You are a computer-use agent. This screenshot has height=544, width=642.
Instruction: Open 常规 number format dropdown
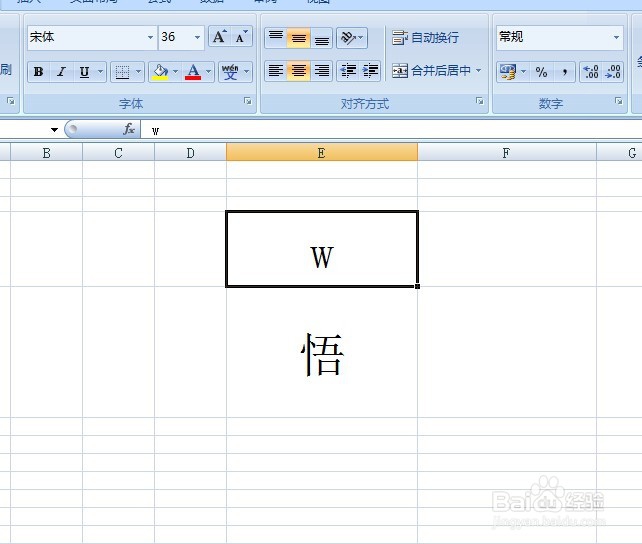[616, 37]
